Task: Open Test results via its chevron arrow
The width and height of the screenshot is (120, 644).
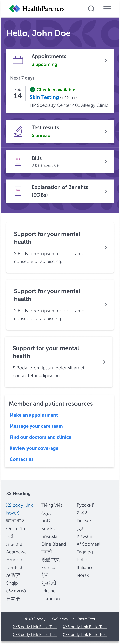Action: tap(106, 131)
